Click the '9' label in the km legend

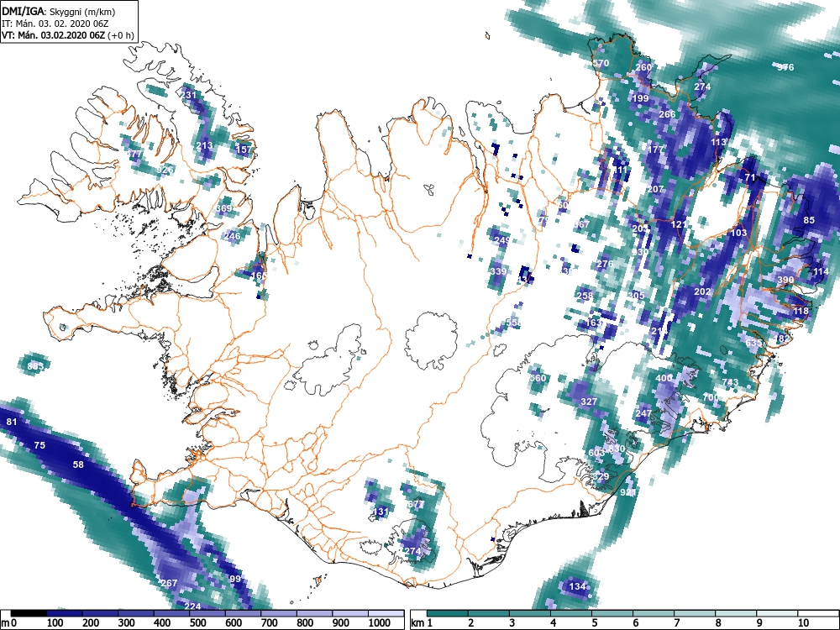click(759, 622)
